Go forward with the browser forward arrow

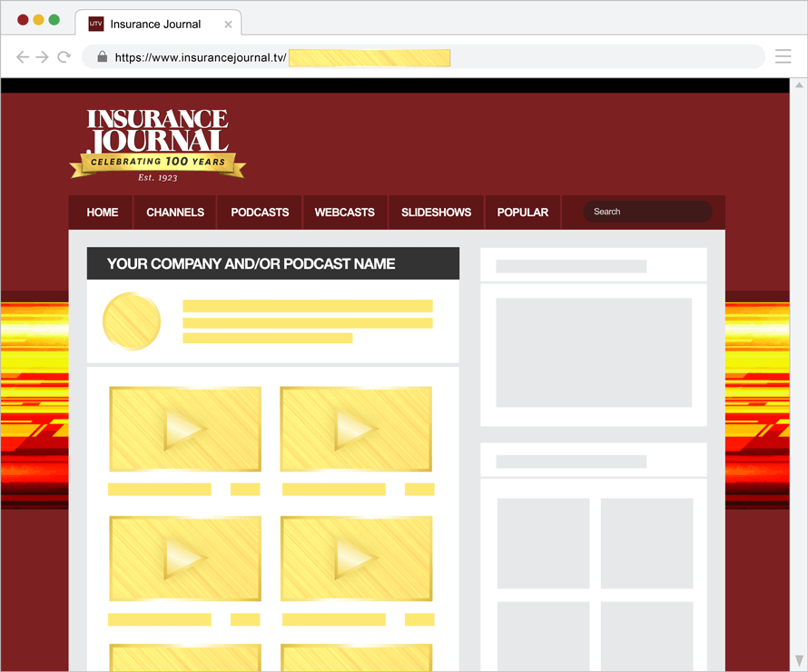pos(43,56)
